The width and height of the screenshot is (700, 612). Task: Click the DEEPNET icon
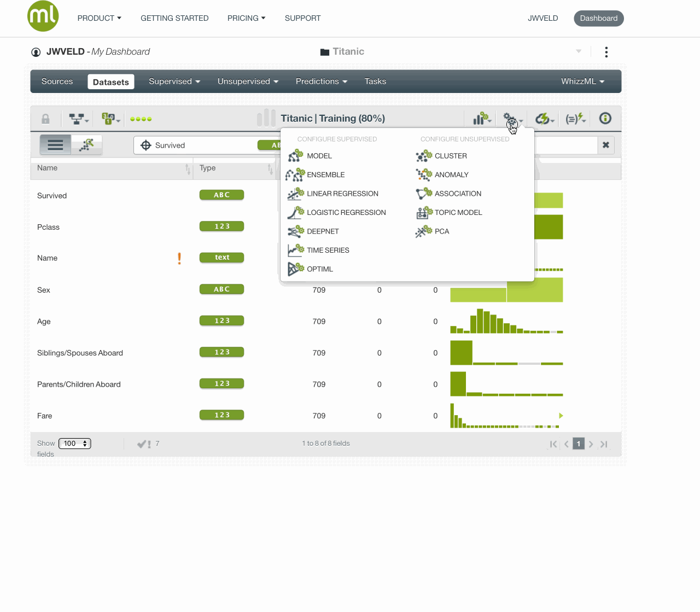pyautogui.click(x=296, y=231)
